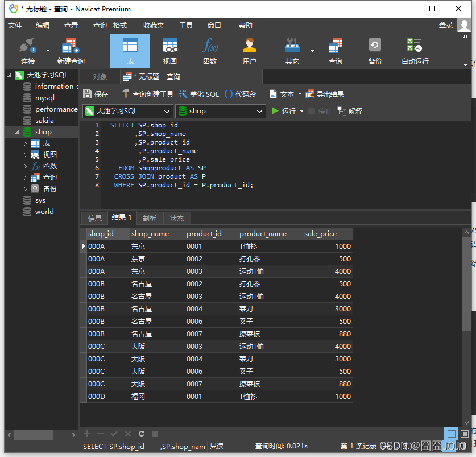Run the query with 运行 button
Screen dimensions: 476x457
click(284, 111)
